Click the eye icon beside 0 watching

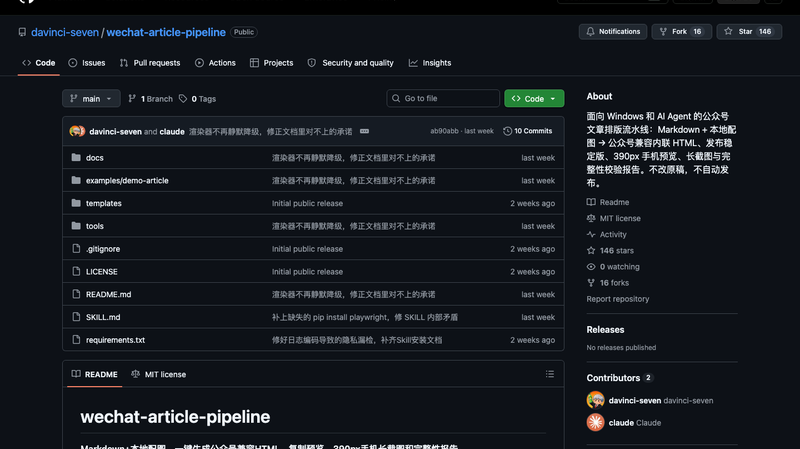591,267
